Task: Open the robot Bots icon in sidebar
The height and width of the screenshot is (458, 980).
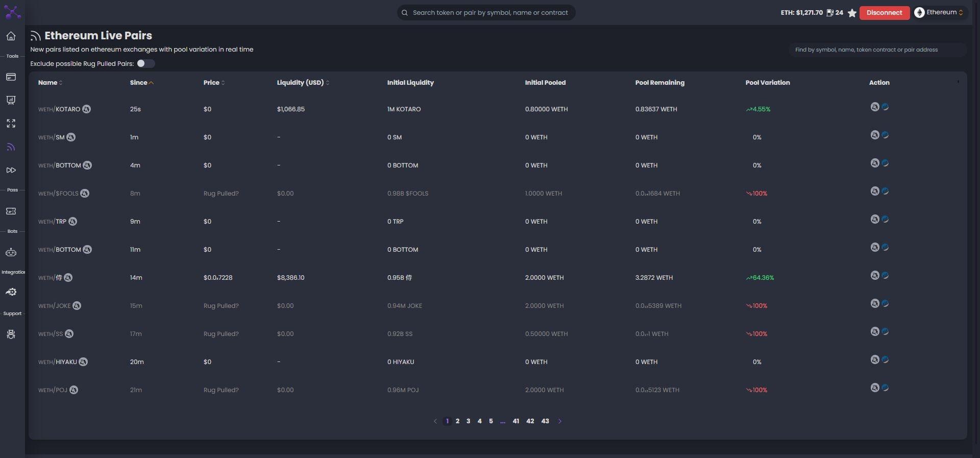Action: coord(11,253)
